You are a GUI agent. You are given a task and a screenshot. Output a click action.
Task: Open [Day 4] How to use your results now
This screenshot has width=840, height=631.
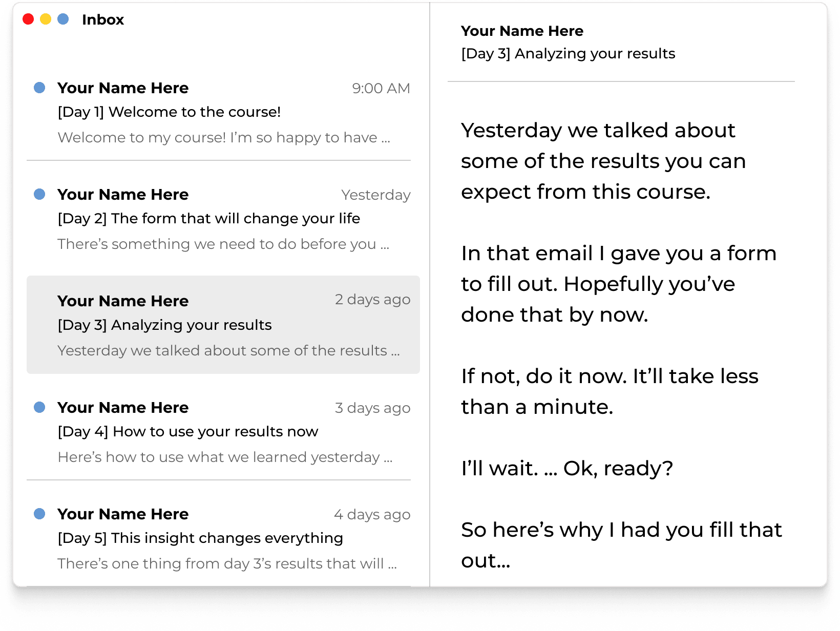click(x=188, y=431)
